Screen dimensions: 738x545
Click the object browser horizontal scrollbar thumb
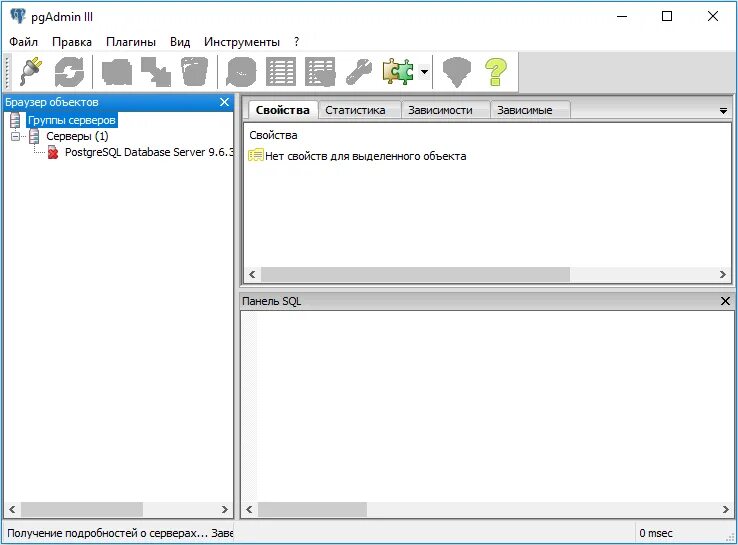(x=82, y=509)
